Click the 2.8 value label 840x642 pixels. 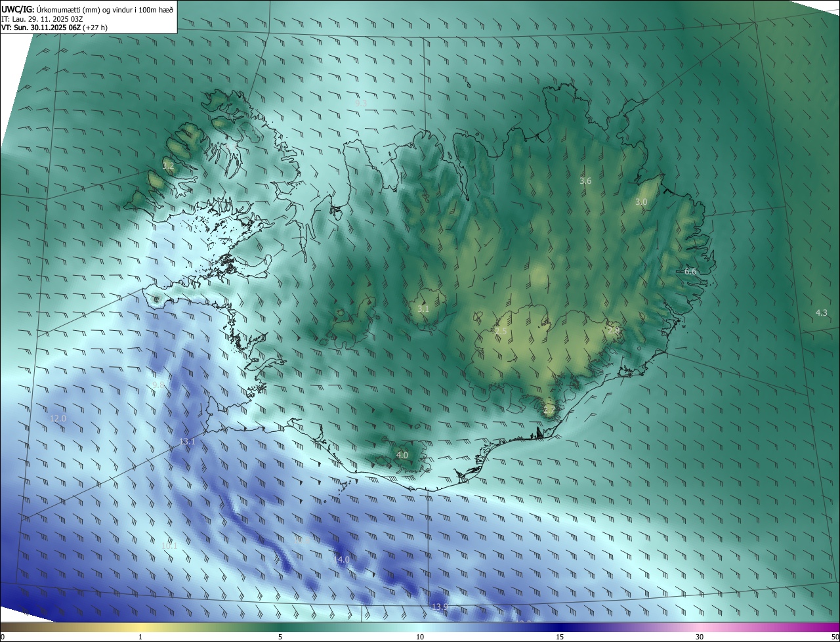click(x=614, y=330)
